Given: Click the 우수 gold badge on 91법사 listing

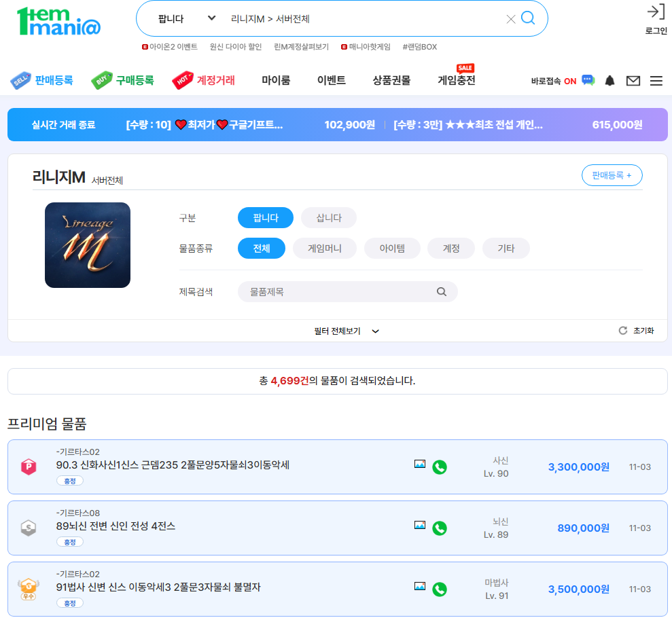Looking at the screenshot, I should (29, 589).
